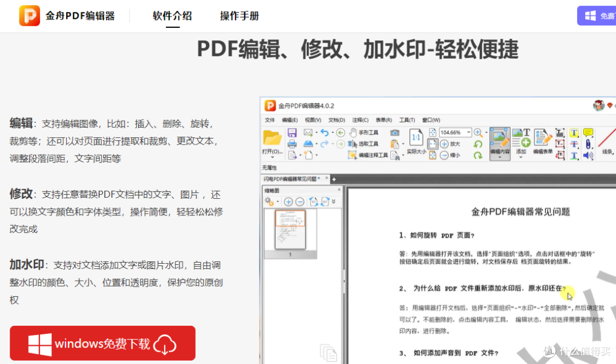Screen dimensions: 616x364
Task: Expand thumbnail toolbar double-chevron overflow
Action: coord(334,202)
